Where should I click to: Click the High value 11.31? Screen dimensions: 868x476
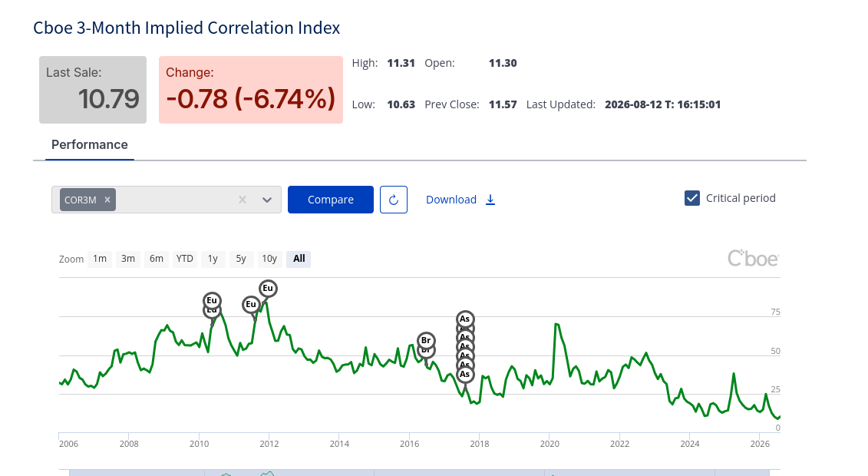pyautogui.click(x=401, y=63)
